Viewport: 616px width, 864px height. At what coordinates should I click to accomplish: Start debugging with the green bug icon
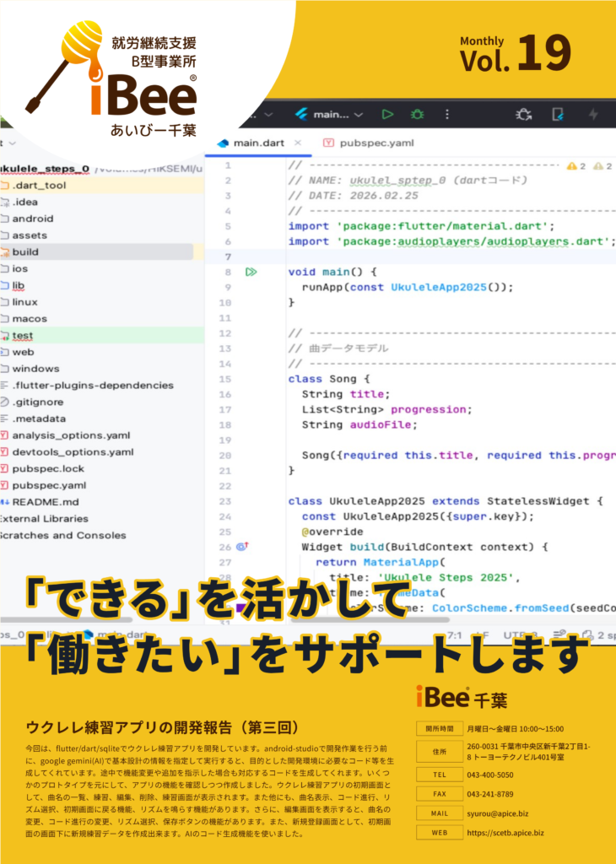417,114
